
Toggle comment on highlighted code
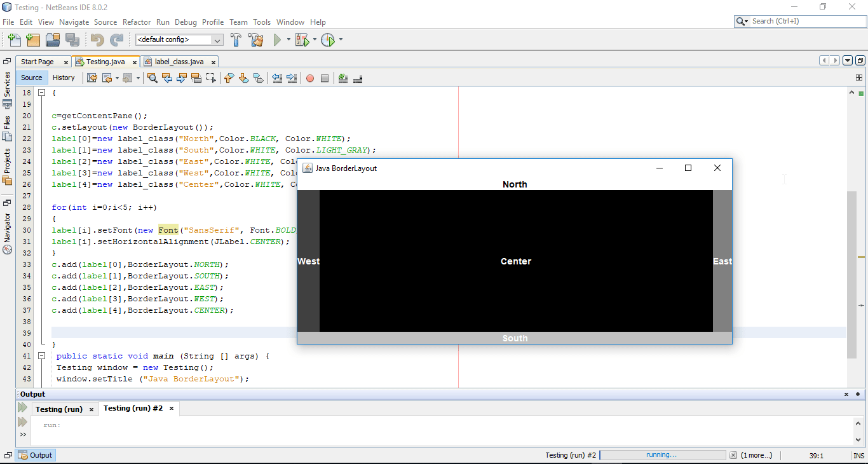coord(342,78)
